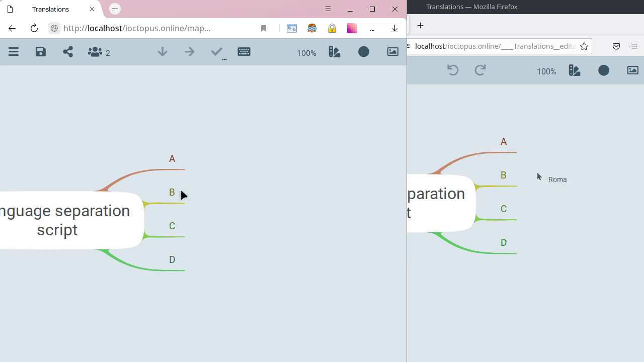Pick node color circle in left toolbar
644x362 pixels.
point(364,52)
